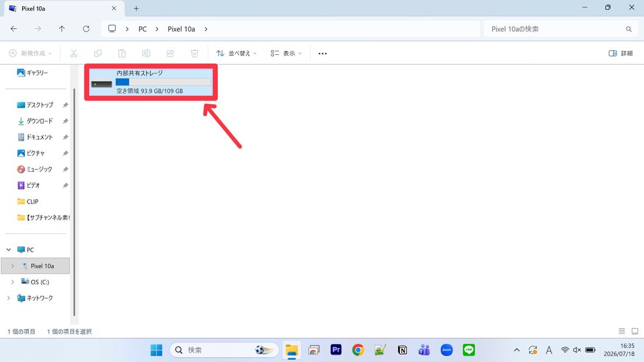
Task: Click the paste clipboard icon
Action: [x=122, y=53]
